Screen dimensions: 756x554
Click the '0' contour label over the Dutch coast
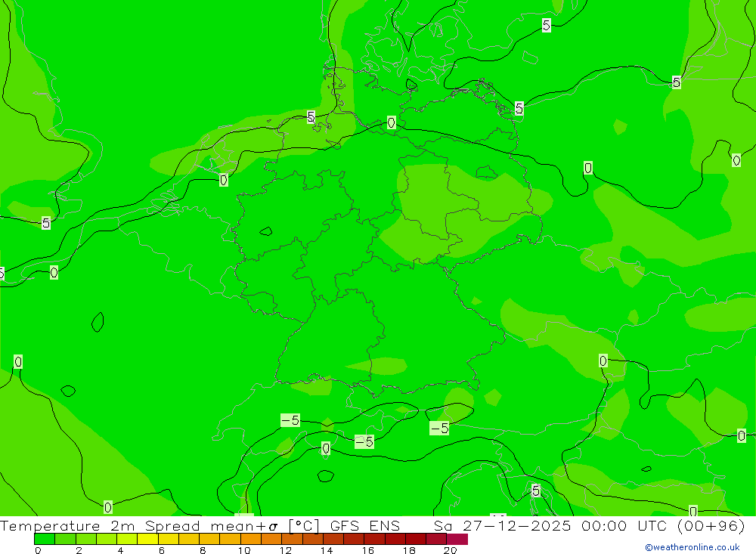tap(223, 181)
